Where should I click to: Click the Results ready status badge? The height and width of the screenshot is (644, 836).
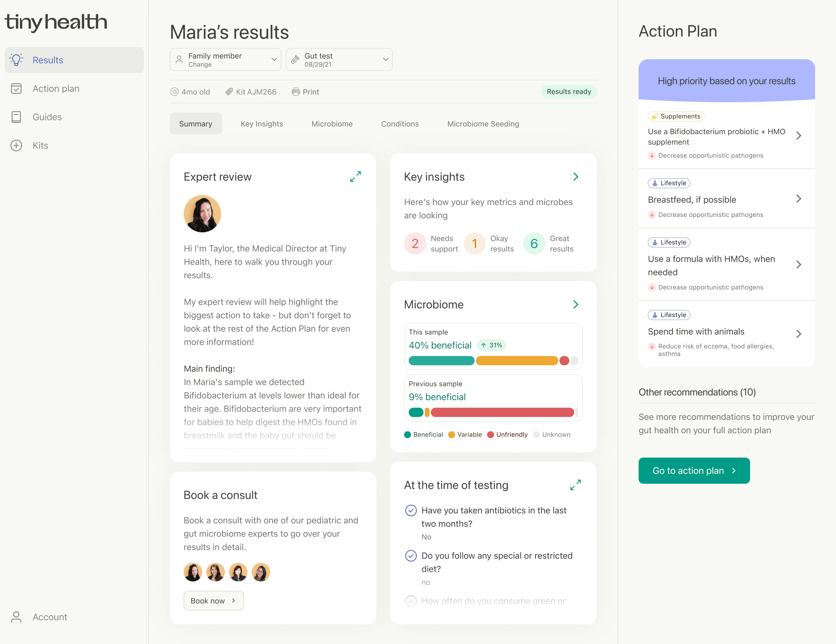coord(569,91)
